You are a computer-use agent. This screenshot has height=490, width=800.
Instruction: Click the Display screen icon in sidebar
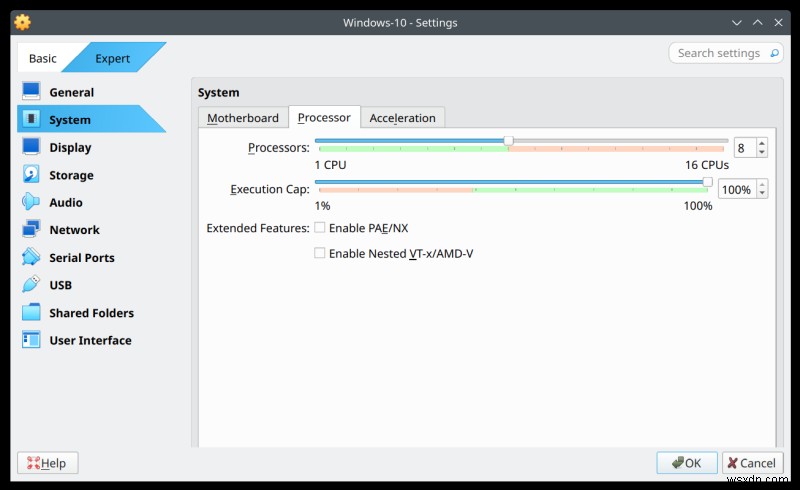tap(31, 147)
